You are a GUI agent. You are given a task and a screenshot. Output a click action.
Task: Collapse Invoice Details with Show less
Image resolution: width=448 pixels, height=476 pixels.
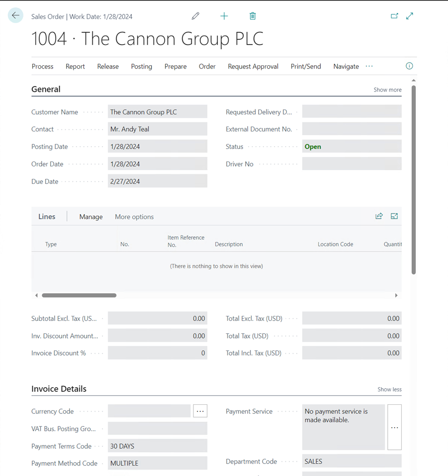click(390, 390)
